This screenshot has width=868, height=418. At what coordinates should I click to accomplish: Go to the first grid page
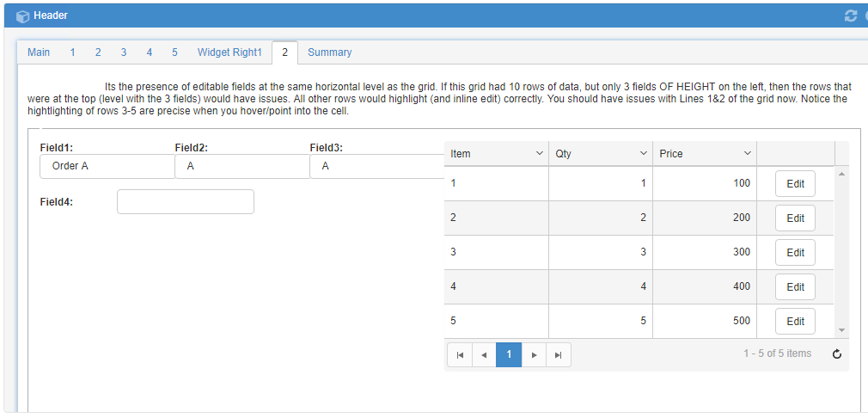coord(460,355)
